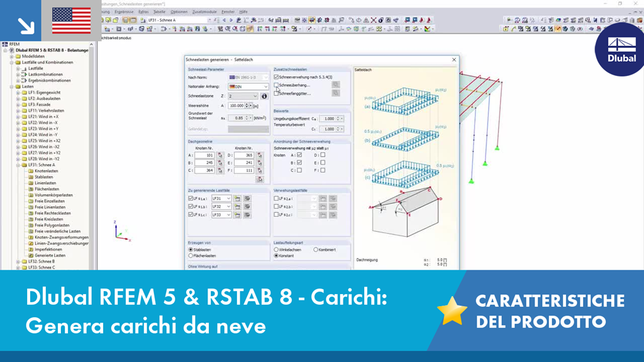Image resolution: width=644 pixels, height=362 pixels.
Task: Click the multi-node pick icon below node F
Action: pos(260,179)
